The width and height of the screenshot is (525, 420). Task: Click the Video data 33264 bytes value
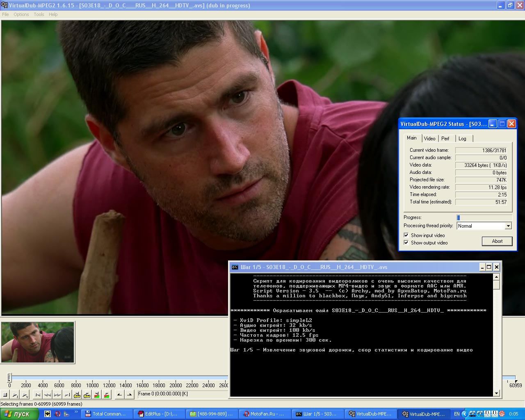[x=481, y=165]
